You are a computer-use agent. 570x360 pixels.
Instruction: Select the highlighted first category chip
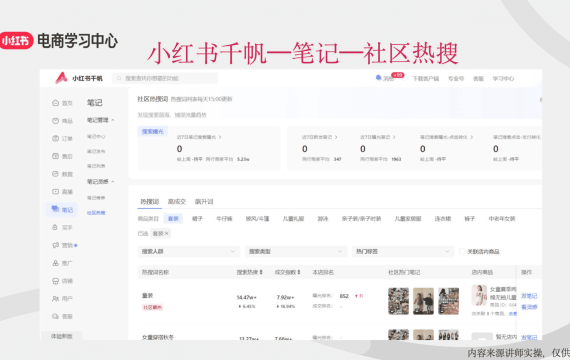173,219
